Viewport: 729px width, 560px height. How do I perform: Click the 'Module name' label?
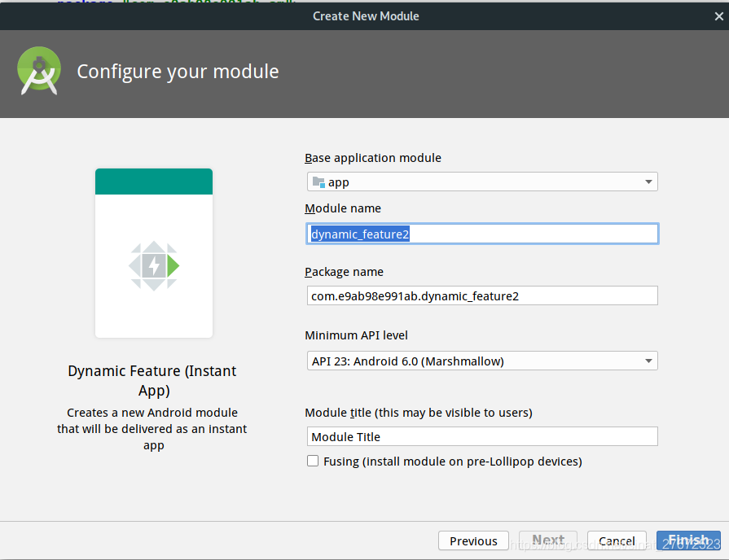343,208
